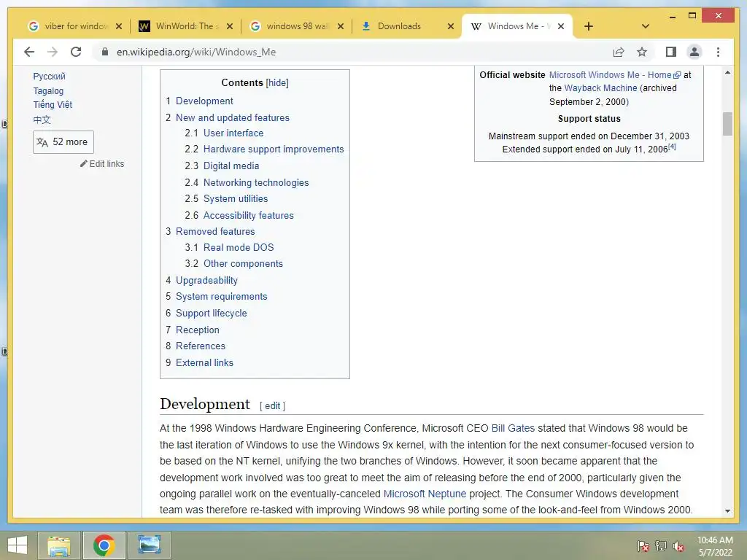Close the Windows Me tab
Viewport: 747px width, 560px height.
(561, 26)
